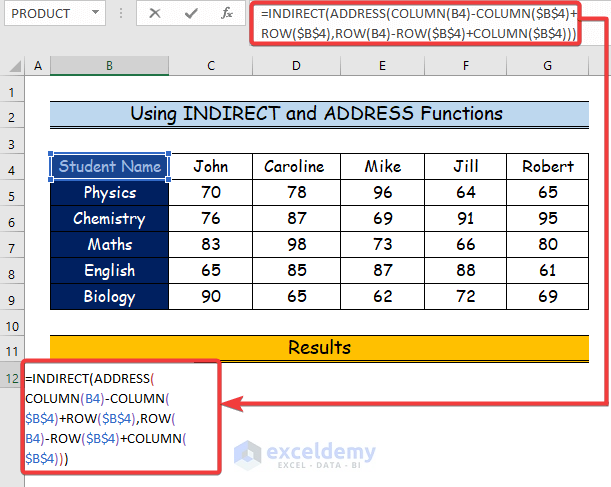Viewport: 611px width, 487px height.
Task: Select column F header
Action: tap(466, 65)
